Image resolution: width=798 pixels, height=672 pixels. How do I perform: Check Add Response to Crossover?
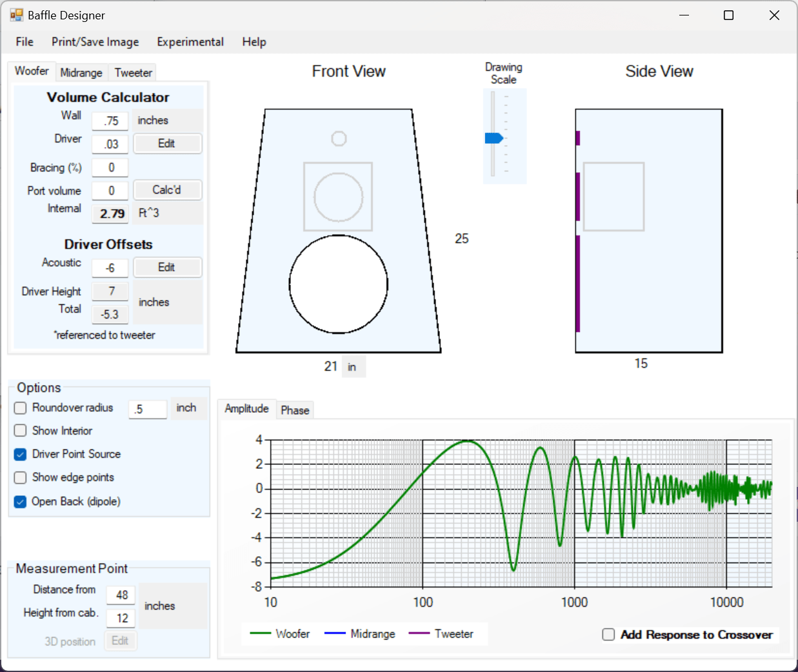tap(608, 635)
